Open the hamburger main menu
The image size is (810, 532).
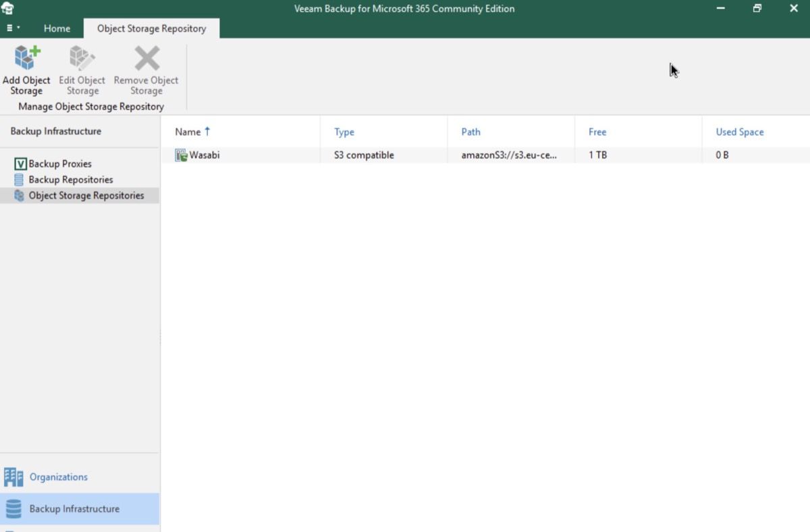[x=13, y=28]
